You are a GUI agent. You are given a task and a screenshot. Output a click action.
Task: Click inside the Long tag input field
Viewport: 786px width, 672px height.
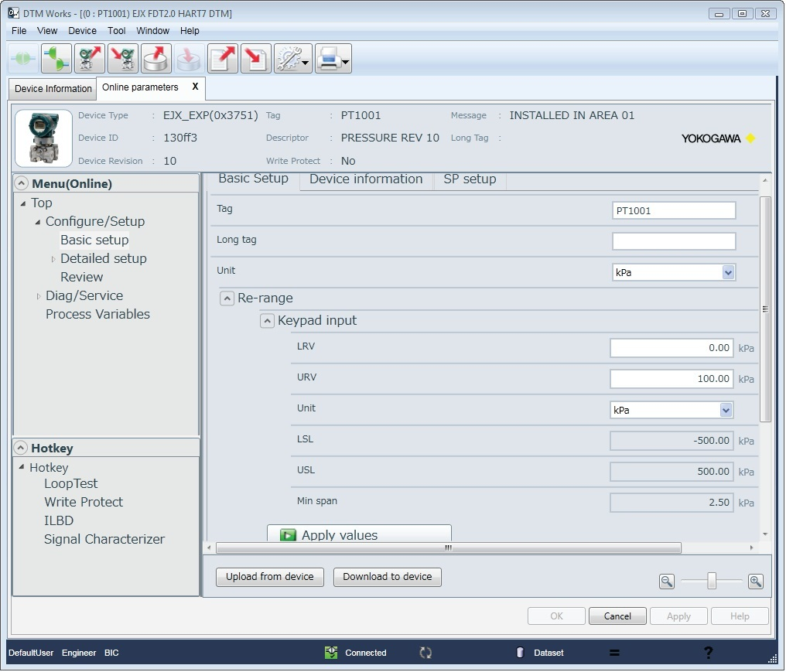tap(673, 240)
